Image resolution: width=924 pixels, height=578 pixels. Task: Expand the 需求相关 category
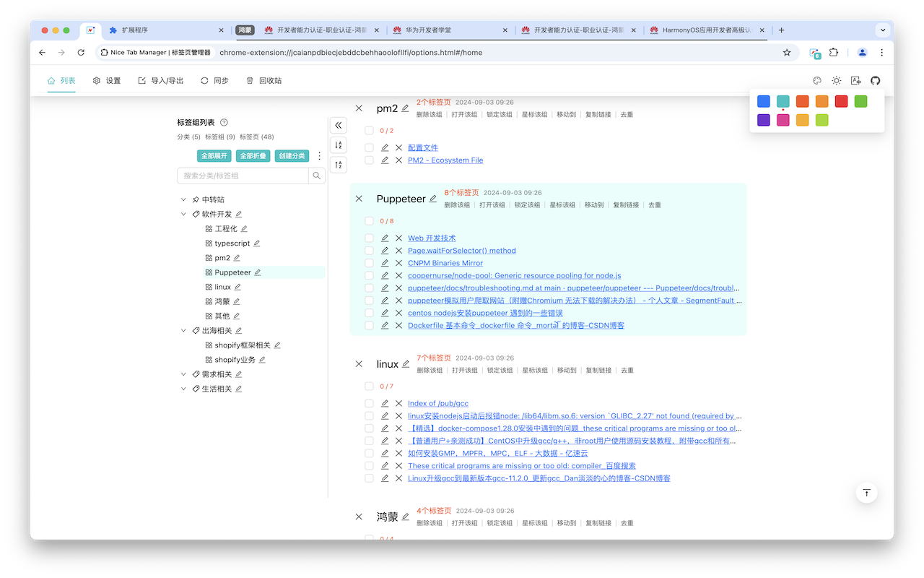point(183,374)
